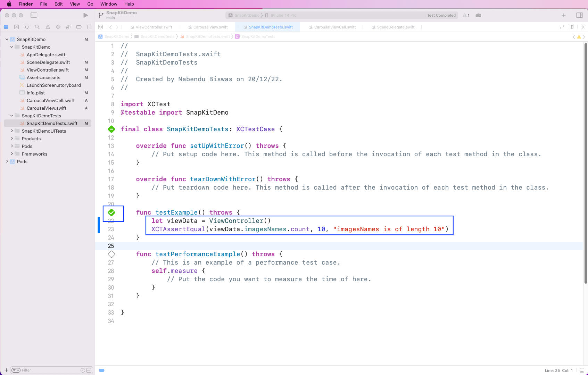Switch to the CarousalView.swift tab
Image resolution: width=588 pixels, height=375 pixels.
[210, 27]
